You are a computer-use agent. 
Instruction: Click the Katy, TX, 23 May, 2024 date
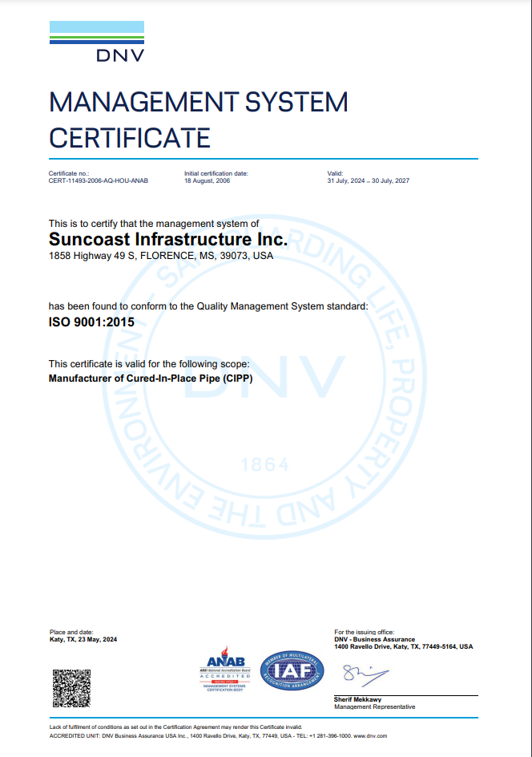[83, 639]
